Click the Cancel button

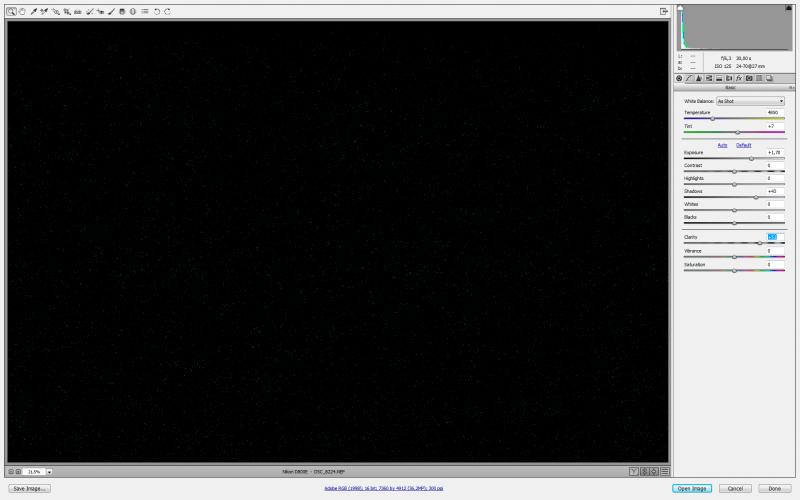click(735, 489)
